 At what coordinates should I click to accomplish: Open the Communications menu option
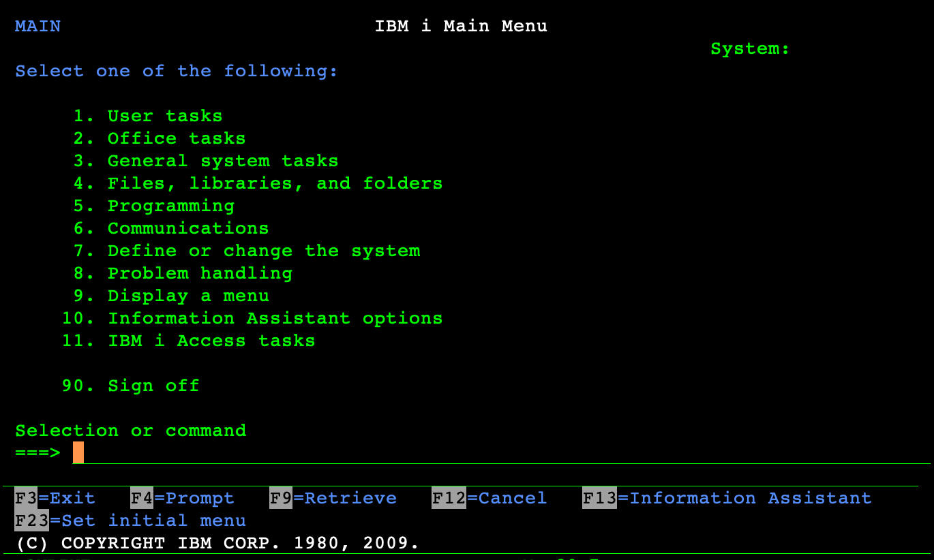pos(171,228)
